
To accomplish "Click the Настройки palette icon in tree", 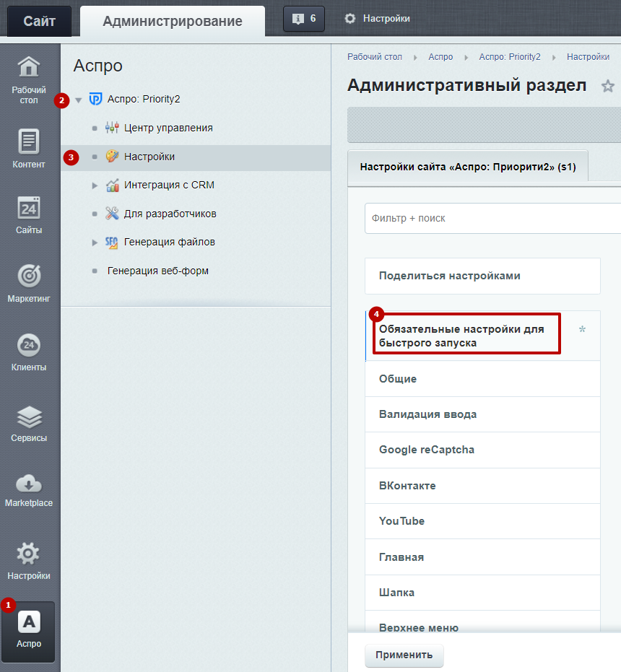I will [112, 157].
